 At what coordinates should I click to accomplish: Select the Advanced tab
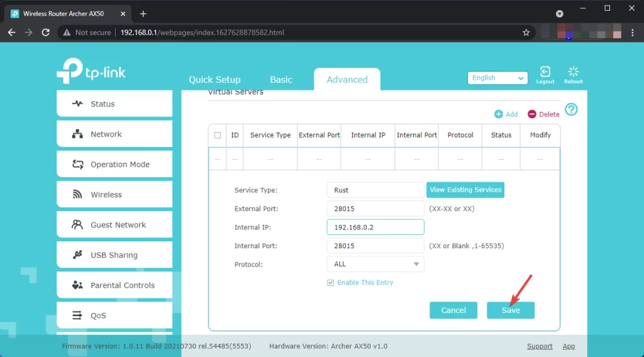pyautogui.click(x=347, y=80)
